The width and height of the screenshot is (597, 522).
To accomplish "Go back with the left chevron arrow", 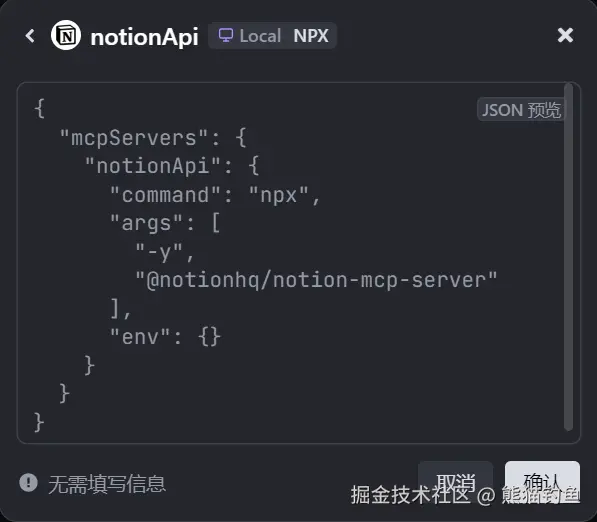I will (30, 36).
